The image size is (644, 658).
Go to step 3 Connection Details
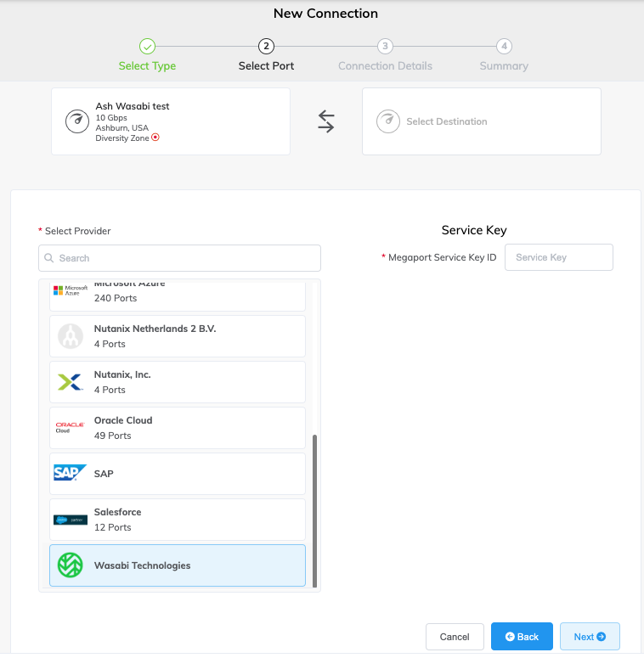tap(385, 47)
